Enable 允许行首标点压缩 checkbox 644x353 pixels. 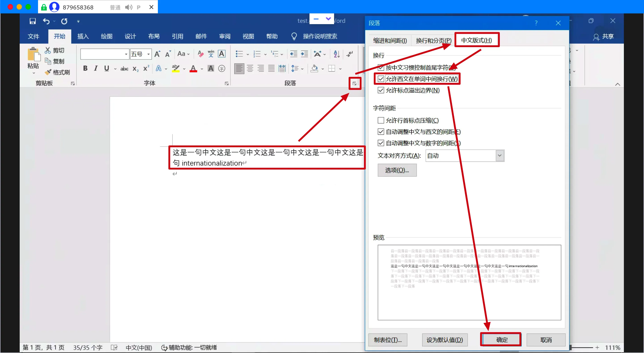tap(381, 120)
